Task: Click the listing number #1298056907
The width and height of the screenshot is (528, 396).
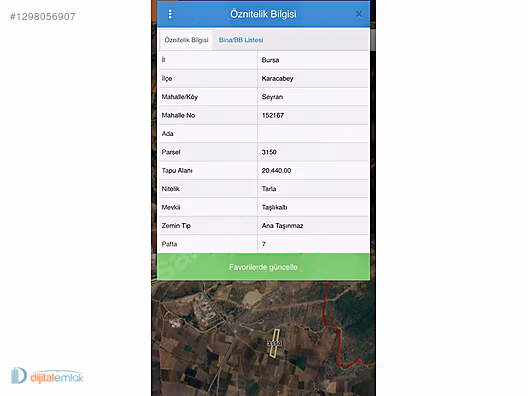Action: (x=43, y=16)
